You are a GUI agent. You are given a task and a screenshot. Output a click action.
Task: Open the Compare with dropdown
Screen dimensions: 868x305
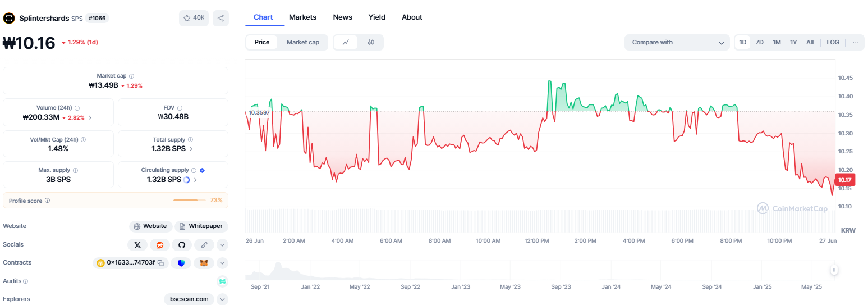[x=677, y=42]
